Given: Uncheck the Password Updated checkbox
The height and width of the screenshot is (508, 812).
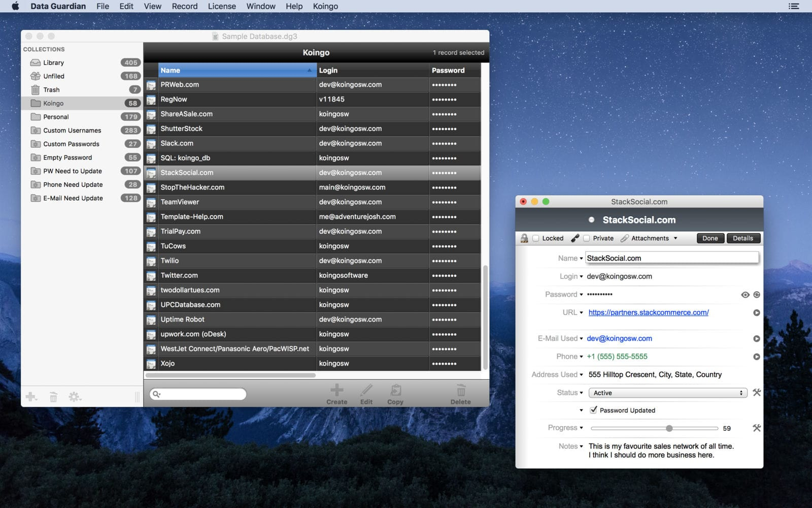Looking at the screenshot, I should tap(593, 410).
